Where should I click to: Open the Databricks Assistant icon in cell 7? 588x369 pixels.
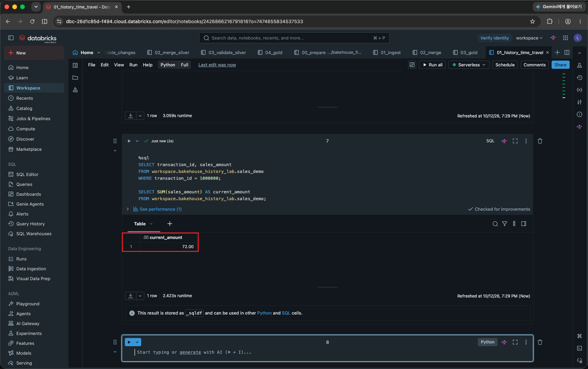click(504, 141)
